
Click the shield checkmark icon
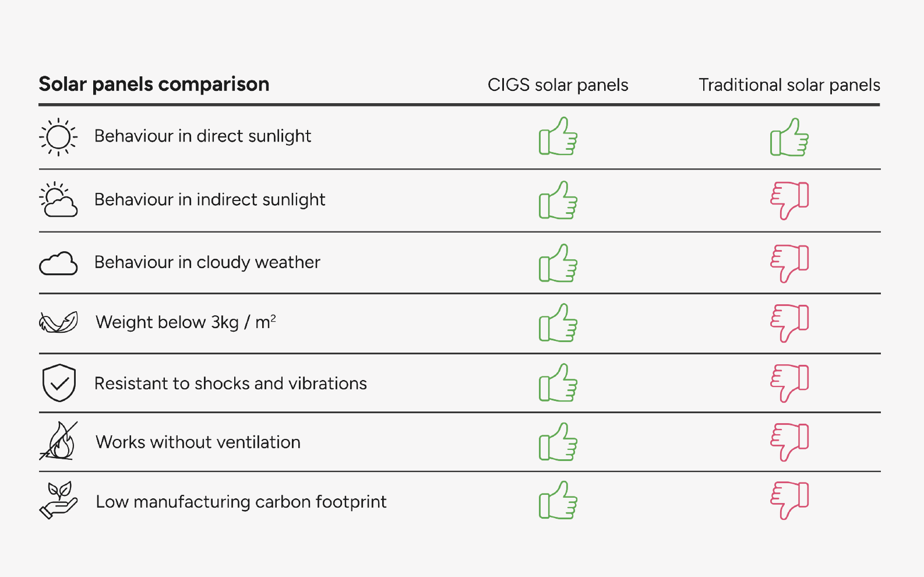59,383
